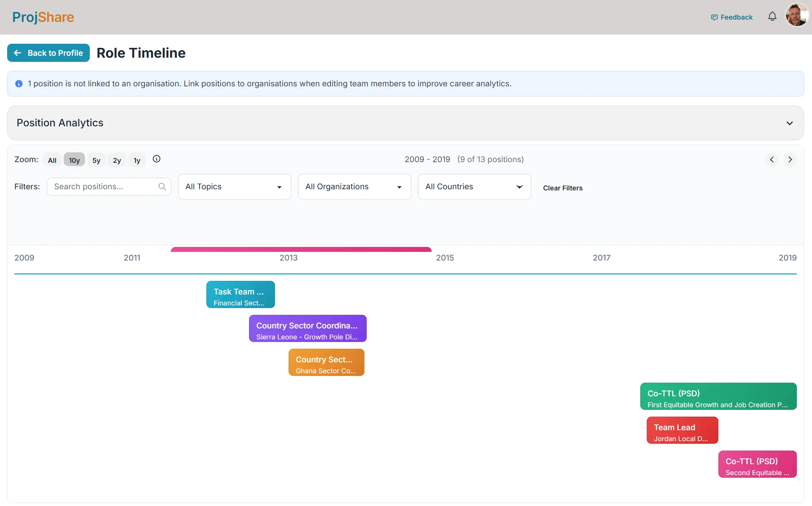The height and width of the screenshot is (506, 812).
Task: Click the pink timeline range indicator bar
Action: pyautogui.click(x=301, y=249)
